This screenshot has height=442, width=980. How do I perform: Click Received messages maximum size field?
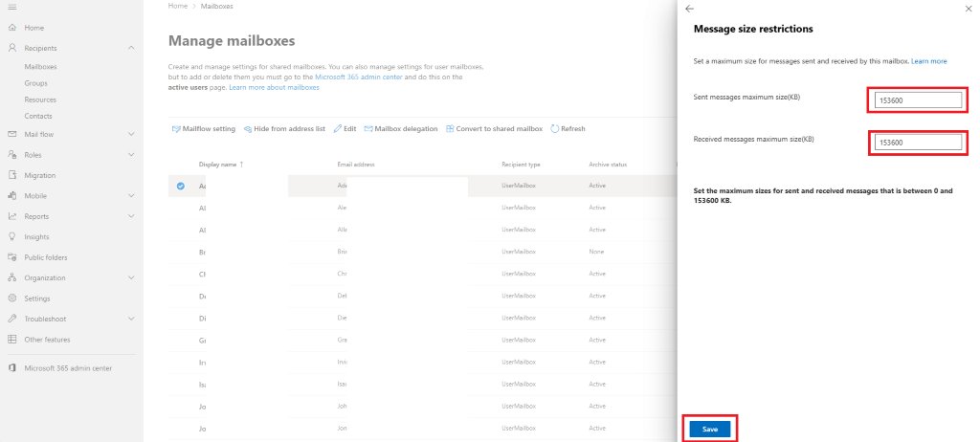point(917,143)
